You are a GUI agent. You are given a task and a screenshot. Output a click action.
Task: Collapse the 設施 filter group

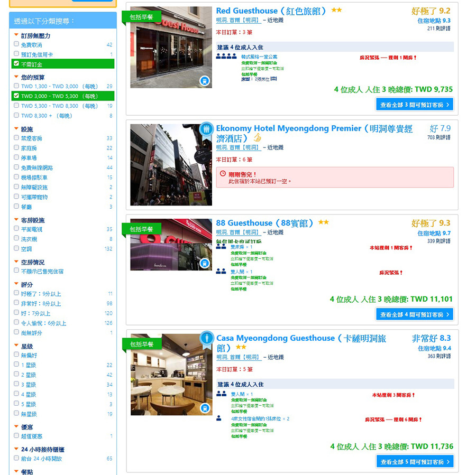(16, 128)
